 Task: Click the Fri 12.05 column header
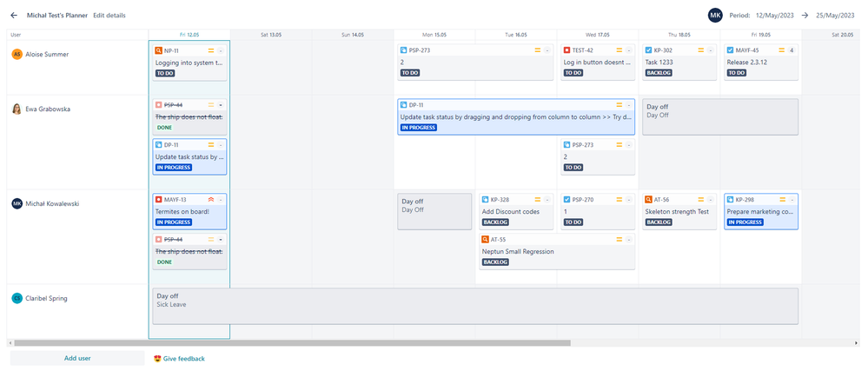[189, 35]
